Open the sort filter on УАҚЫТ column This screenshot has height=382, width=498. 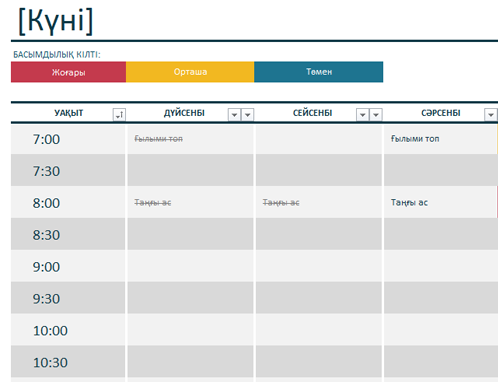pos(119,115)
